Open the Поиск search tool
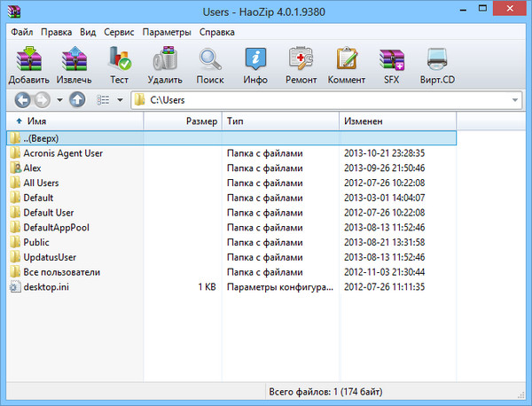Screen dimensions: 532x406 coord(210,64)
